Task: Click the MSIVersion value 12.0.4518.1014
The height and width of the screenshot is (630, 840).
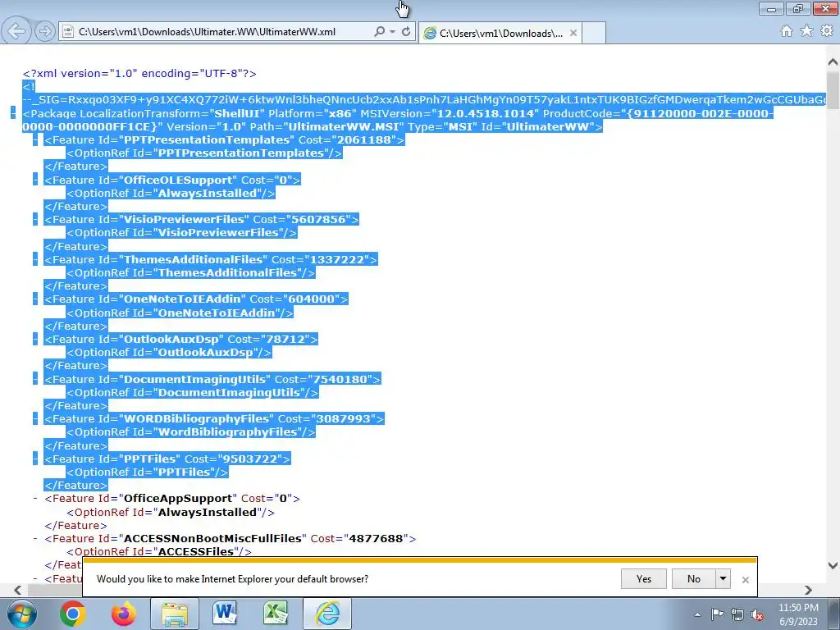Action: (486, 113)
